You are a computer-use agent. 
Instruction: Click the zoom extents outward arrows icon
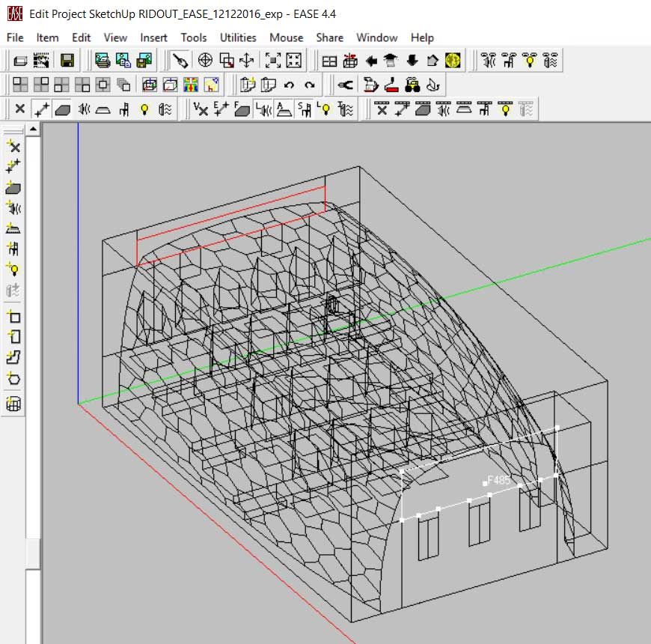coord(273,61)
